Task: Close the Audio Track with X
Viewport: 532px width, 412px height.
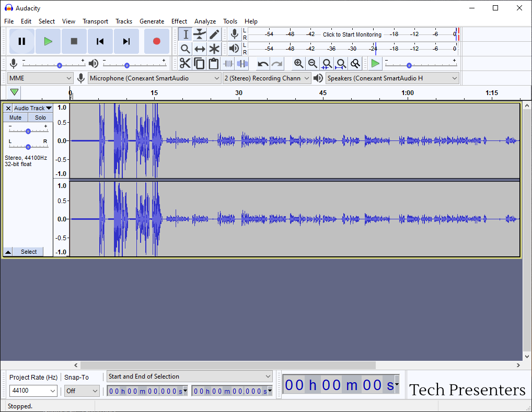Action: click(8, 108)
